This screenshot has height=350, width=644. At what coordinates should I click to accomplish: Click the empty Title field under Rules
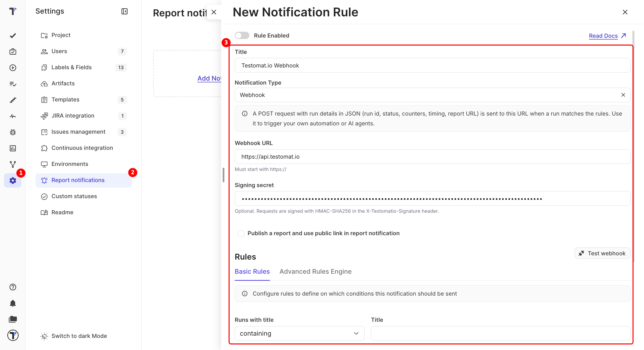[501, 333]
